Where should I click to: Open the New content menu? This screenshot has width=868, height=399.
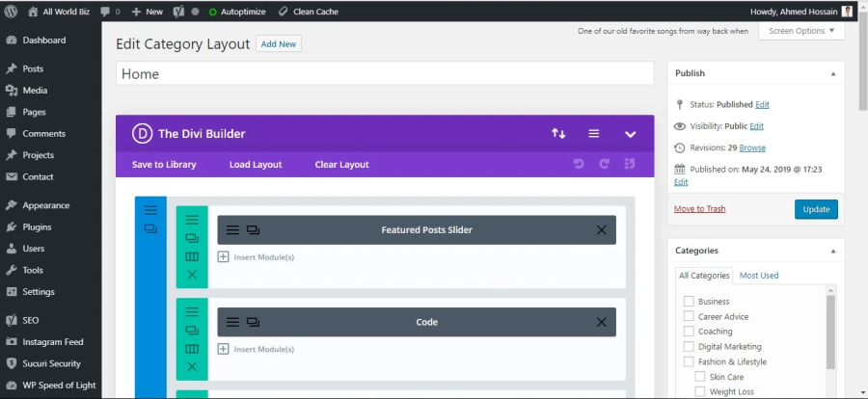[x=148, y=11]
